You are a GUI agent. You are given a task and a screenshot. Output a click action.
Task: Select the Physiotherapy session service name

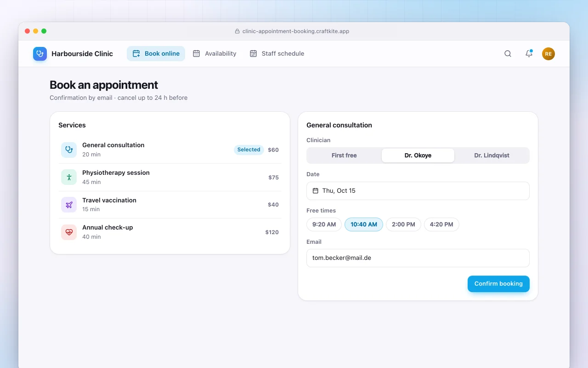click(116, 173)
